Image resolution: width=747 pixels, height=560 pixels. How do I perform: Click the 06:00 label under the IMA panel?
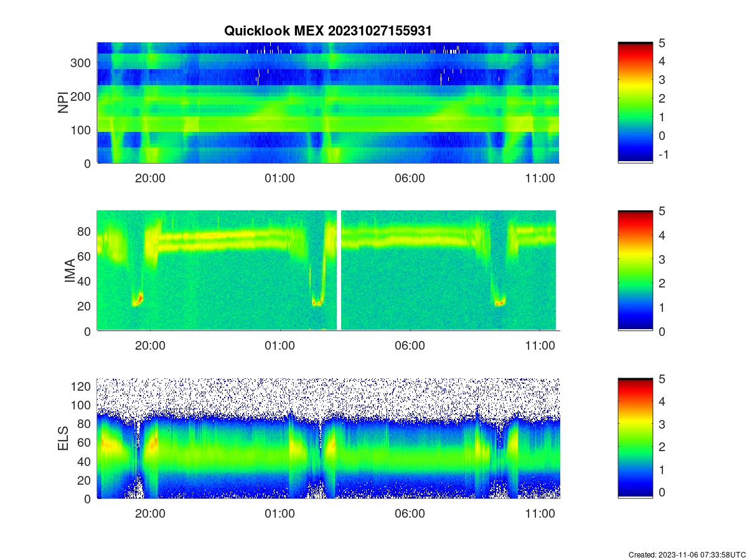tap(410, 346)
